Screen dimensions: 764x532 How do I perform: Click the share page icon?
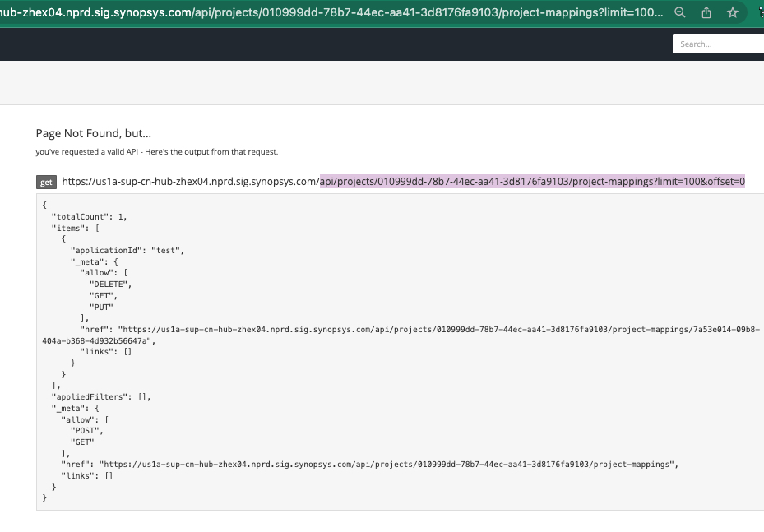(706, 12)
